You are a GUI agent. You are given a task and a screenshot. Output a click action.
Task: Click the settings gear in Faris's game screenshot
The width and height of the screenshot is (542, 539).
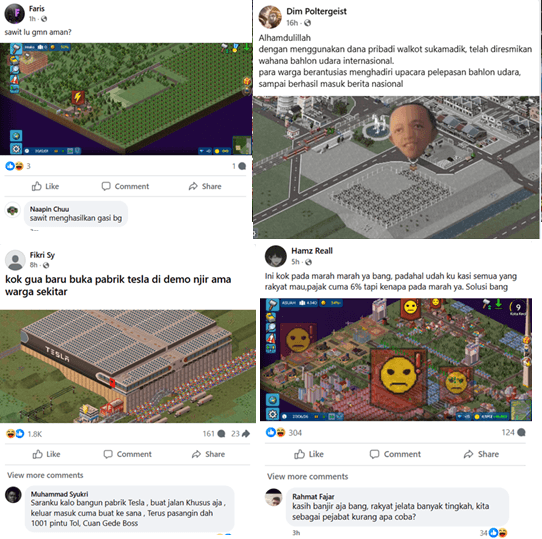tap(16, 149)
